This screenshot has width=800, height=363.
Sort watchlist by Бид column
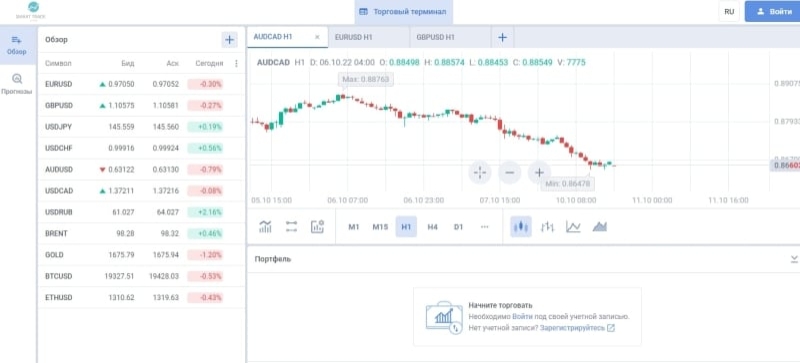point(128,64)
